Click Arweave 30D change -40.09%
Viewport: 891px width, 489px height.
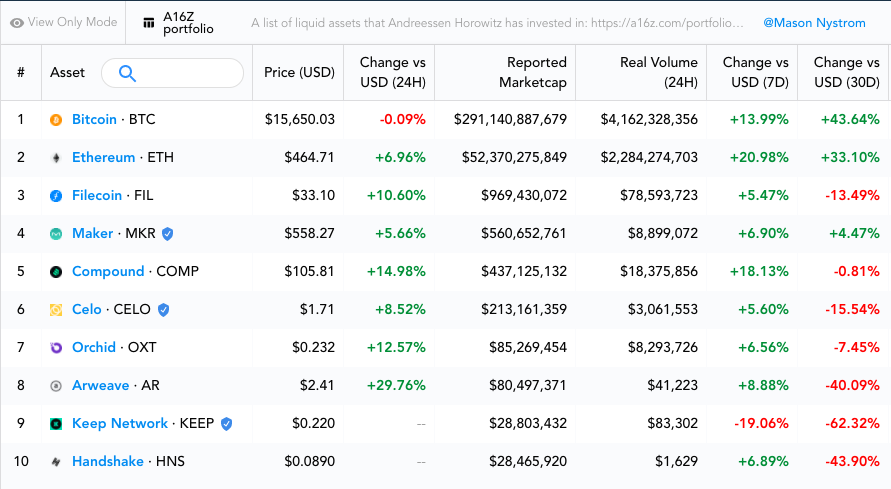852,385
